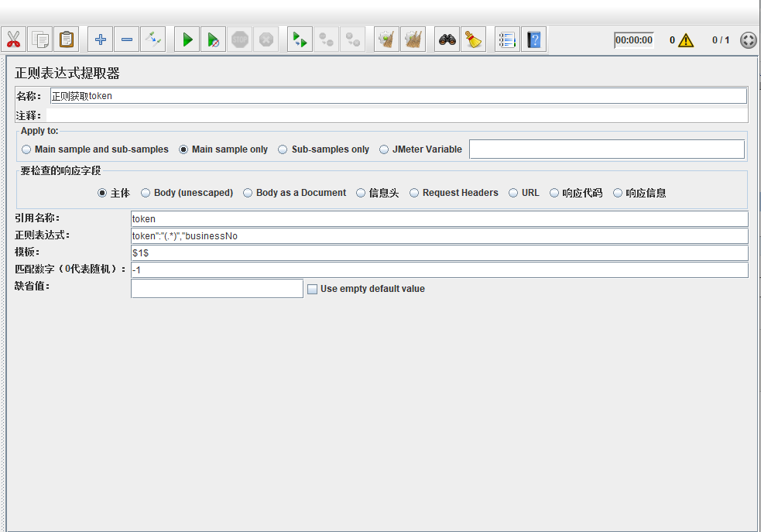
Task: Click the 缺省值 default value text field
Action: point(217,289)
